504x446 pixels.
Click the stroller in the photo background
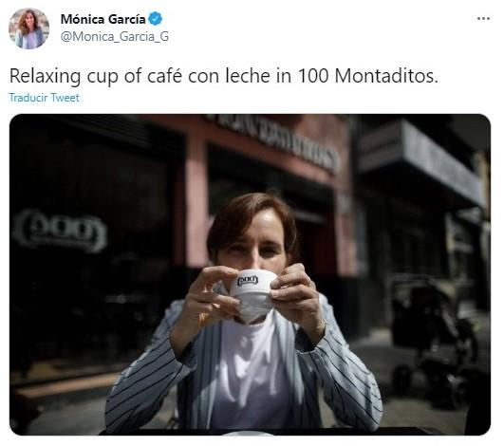click(432, 341)
